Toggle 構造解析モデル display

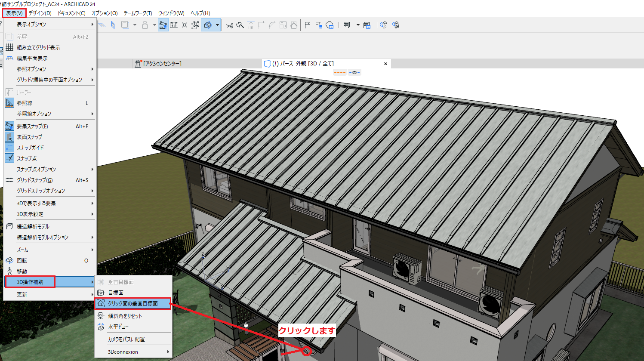pyautogui.click(x=50, y=226)
